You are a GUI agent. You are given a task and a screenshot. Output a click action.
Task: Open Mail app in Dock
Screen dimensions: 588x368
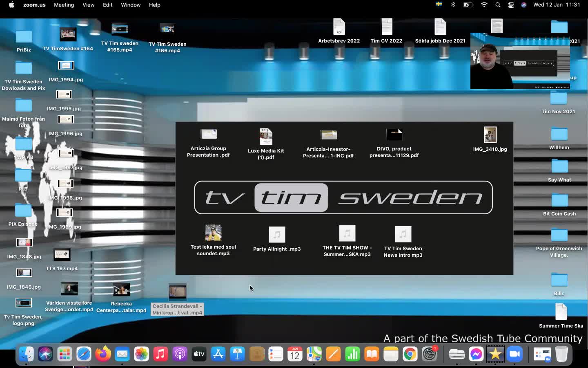click(x=122, y=354)
